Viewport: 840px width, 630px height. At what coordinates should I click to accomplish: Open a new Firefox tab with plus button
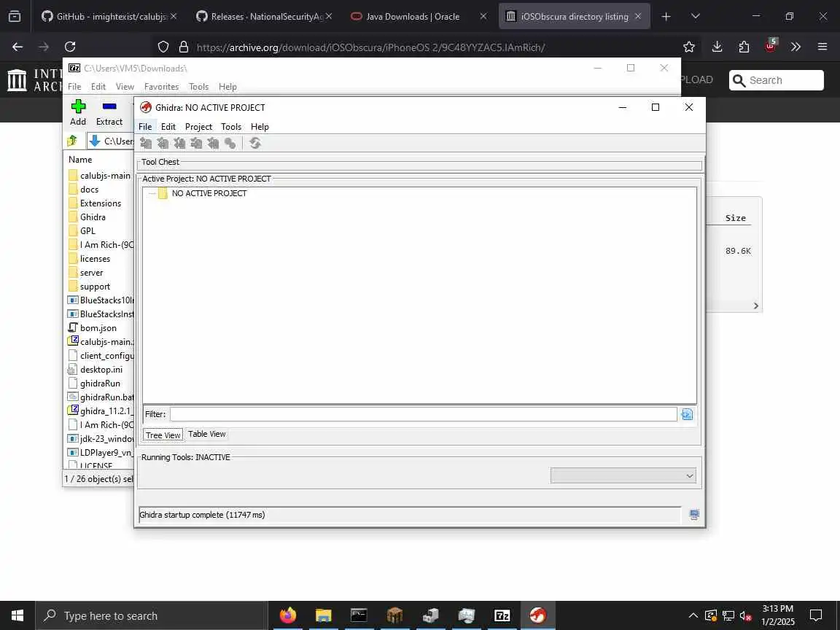click(666, 17)
